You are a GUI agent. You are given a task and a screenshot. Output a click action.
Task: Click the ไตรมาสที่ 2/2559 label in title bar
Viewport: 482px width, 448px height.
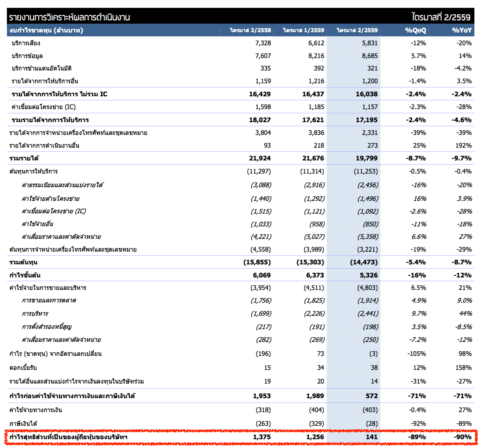(441, 17)
